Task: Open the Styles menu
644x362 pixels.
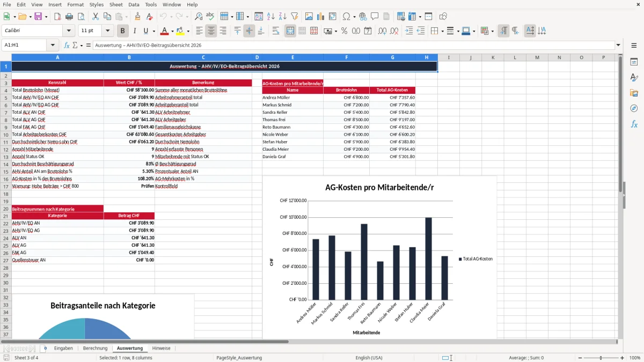Action: coord(97,4)
